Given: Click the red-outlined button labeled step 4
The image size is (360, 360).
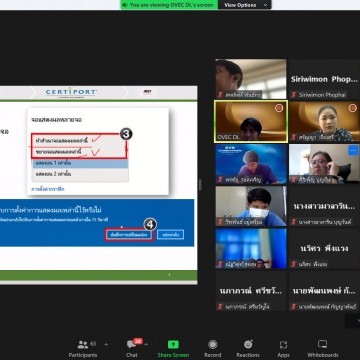Looking at the screenshot, I should pyautogui.click(x=129, y=235).
